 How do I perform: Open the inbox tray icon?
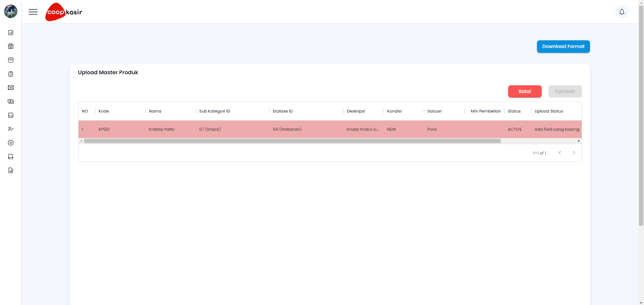(11, 115)
